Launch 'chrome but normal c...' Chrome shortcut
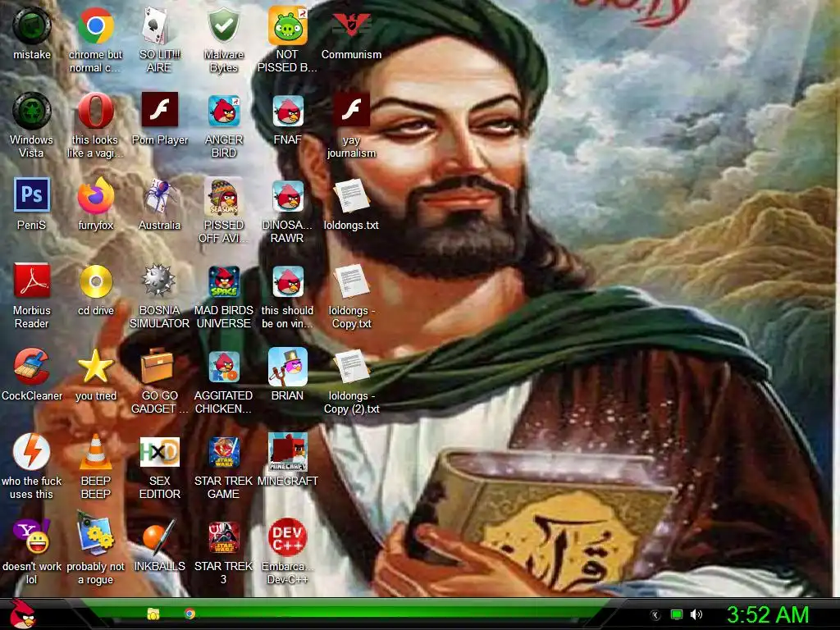840x630 pixels. click(95, 25)
